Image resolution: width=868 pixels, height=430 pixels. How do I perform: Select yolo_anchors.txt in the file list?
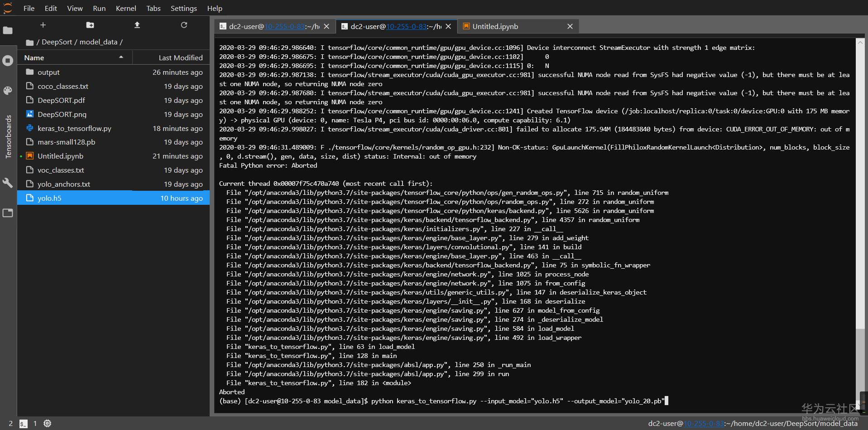113,184
